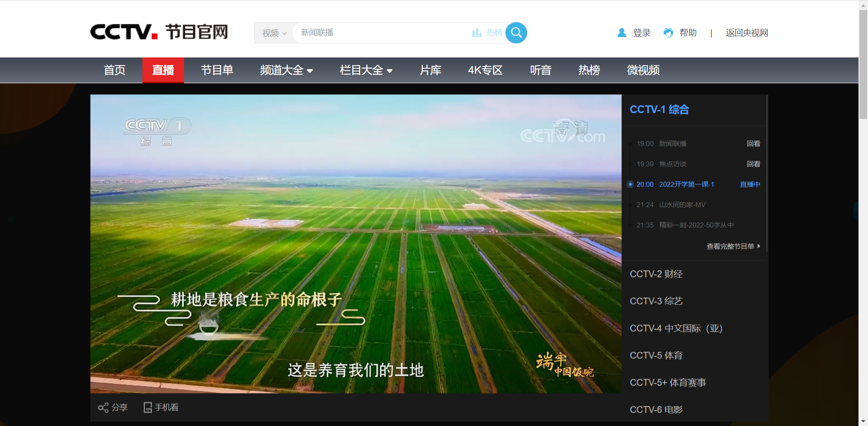This screenshot has height=426, width=868.
Task: Click the hot list bar-chart icon
Action: pos(476,33)
